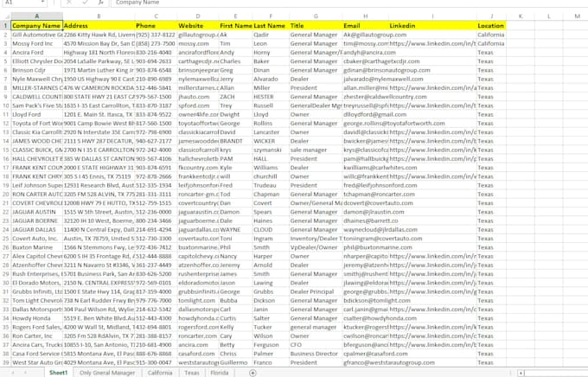Select column A header

pyautogui.click(x=36, y=16)
